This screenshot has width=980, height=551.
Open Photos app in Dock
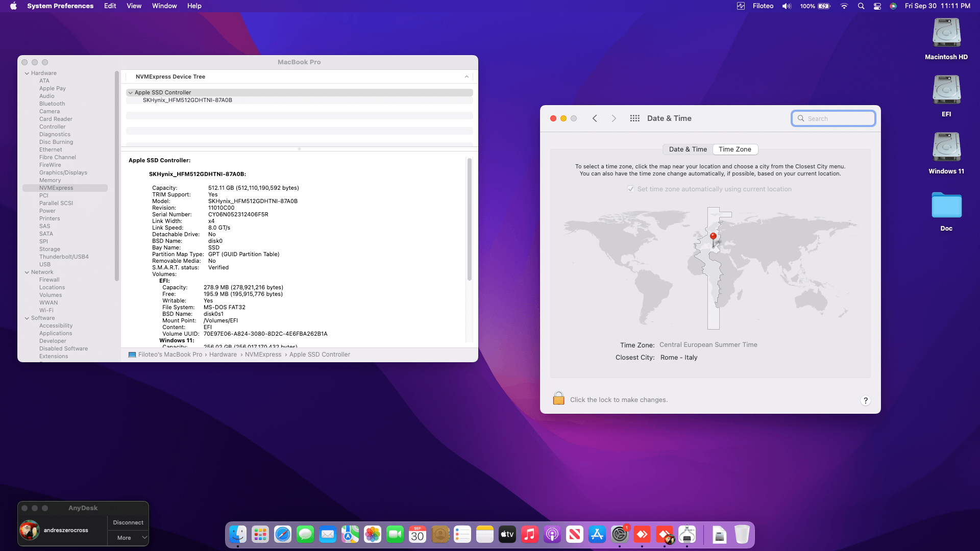[x=373, y=534]
